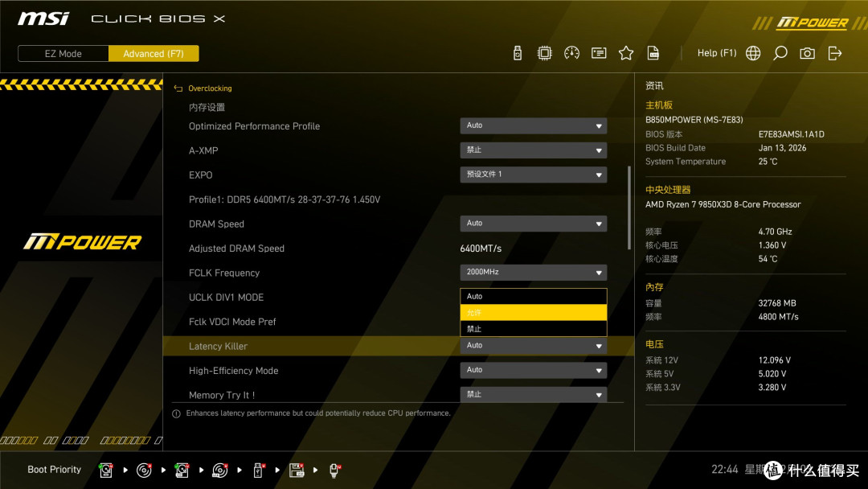Select the USB optical drive boot device
868x489 pixels.
pos(219,471)
